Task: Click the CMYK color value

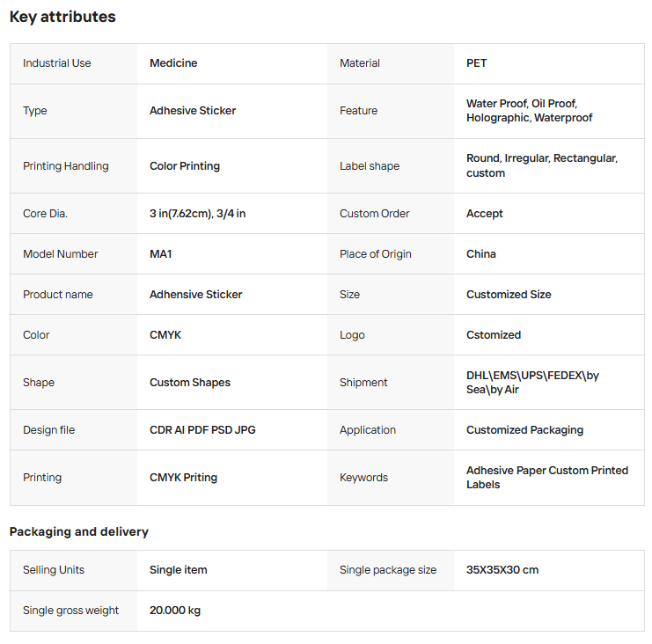Action: click(x=165, y=335)
